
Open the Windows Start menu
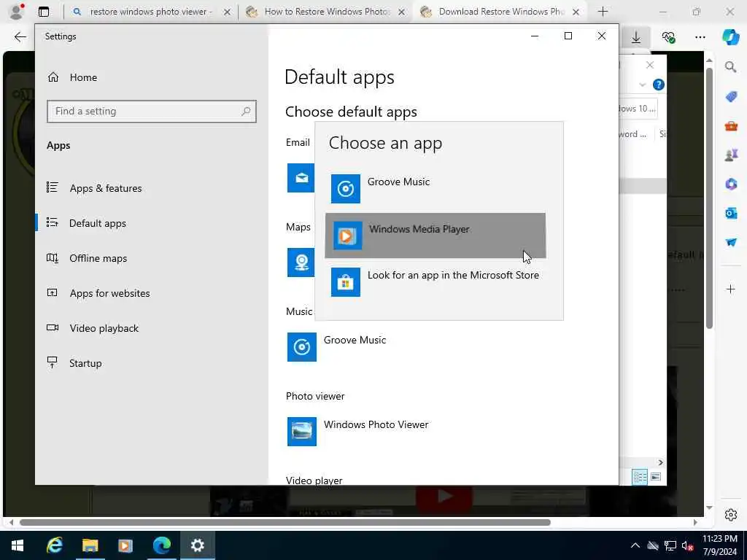click(x=18, y=545)
